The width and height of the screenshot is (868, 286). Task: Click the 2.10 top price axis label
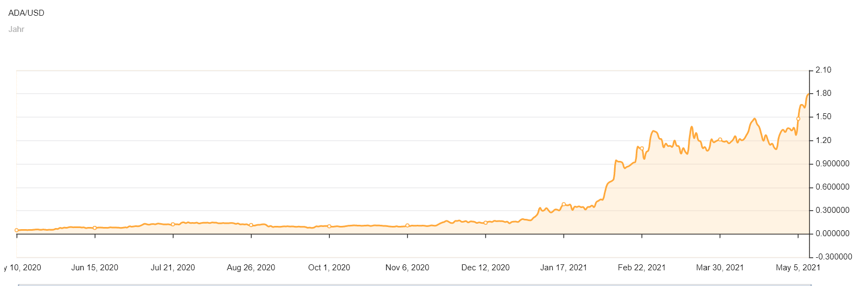(824, 70)
